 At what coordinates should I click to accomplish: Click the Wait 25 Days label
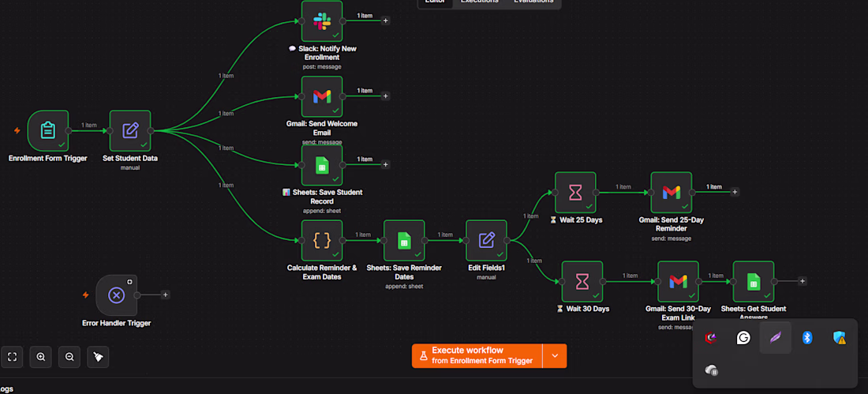[x=576, y=220]
